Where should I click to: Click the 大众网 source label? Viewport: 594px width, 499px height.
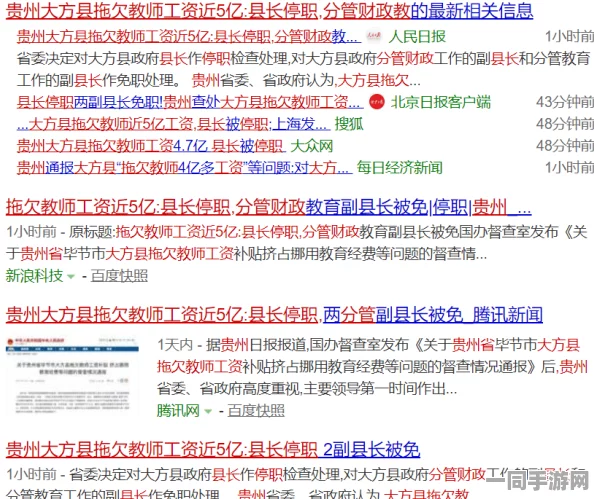pyautogui.click(x=311, y=146)
